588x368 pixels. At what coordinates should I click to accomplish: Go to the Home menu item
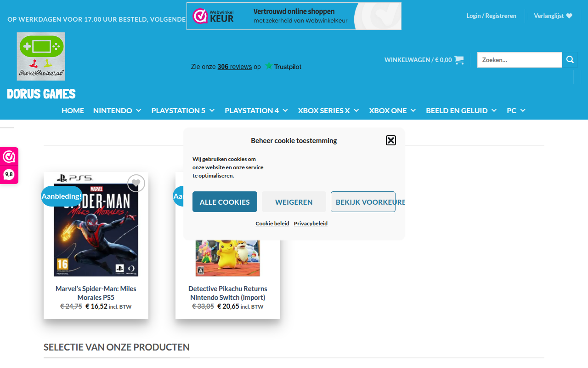(73, 110)
